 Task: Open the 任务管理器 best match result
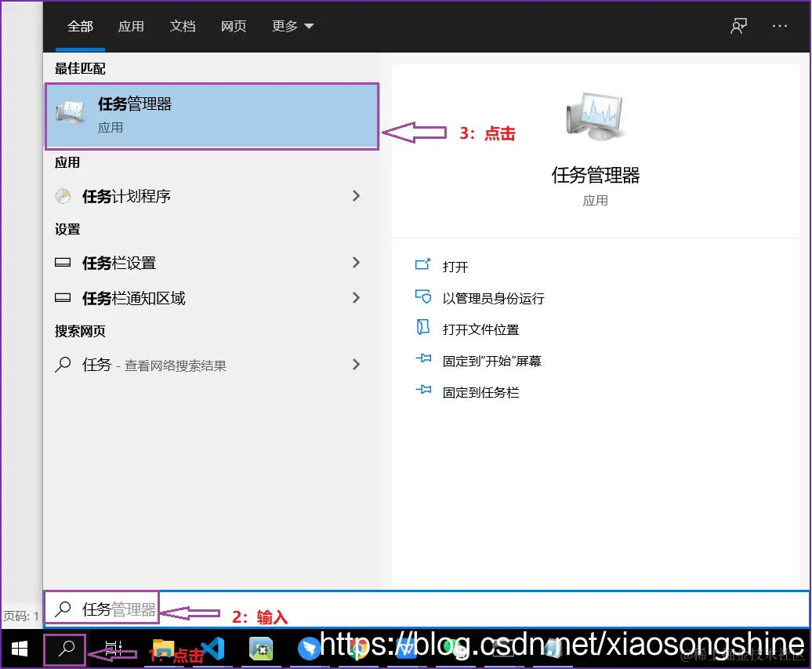(212, 116)
